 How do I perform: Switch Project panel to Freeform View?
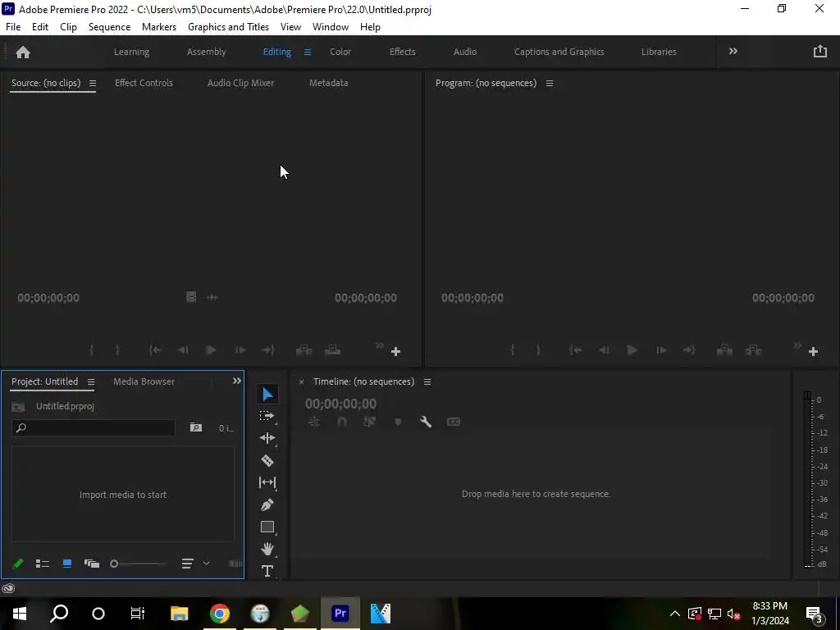pos(92,564)
